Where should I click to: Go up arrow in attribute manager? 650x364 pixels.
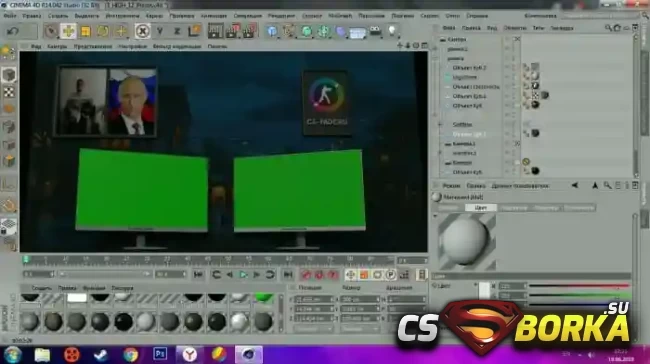(x=595, y=186)
